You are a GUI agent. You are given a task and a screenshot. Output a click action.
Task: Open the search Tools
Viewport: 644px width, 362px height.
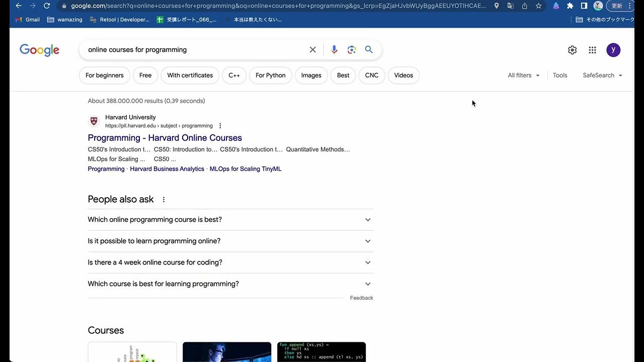pyautogui.click(x=560, y=75)
